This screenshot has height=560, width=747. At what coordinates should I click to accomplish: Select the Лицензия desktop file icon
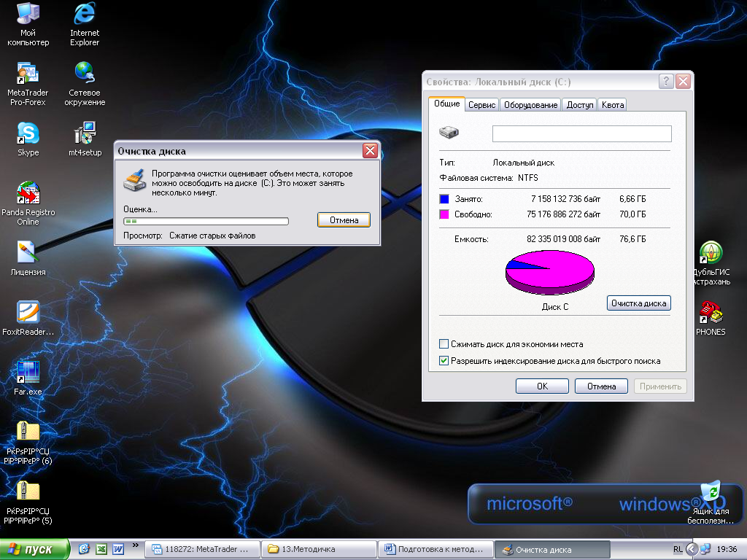[x=28, y=259]
